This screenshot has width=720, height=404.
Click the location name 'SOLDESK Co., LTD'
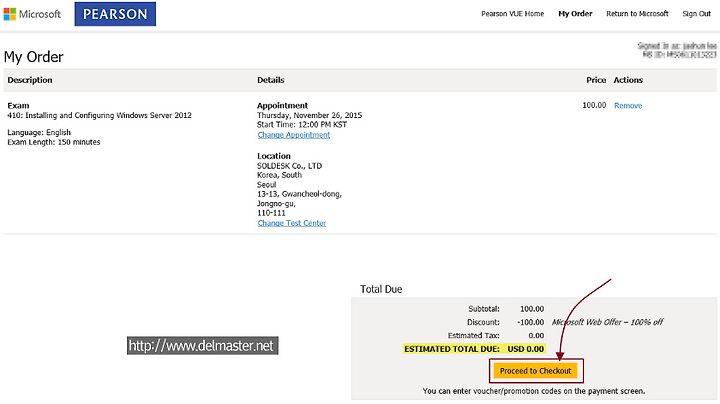[289, 166]
